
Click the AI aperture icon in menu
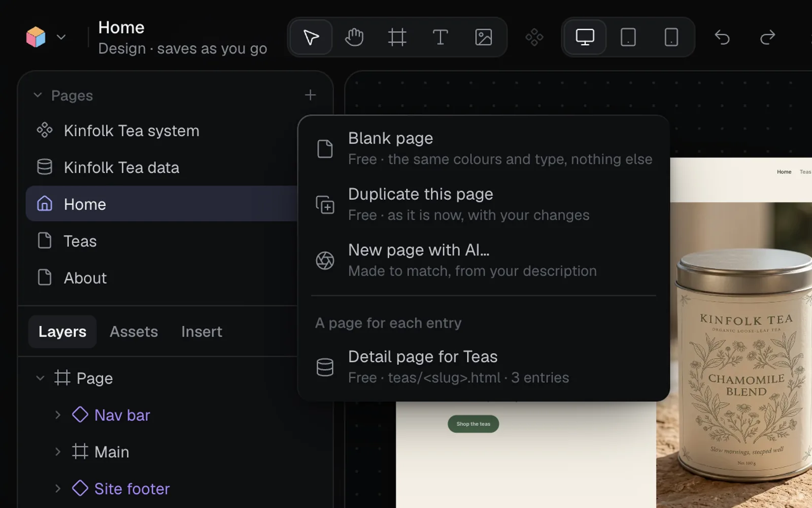[x=325, y=261]
